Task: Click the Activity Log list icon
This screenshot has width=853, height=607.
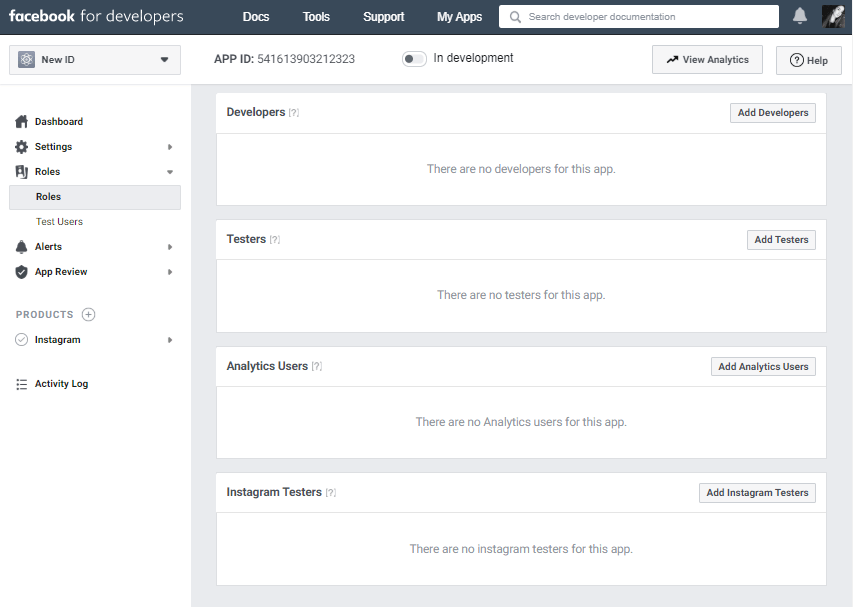Action: pyautogui.click(x=21, y=384)
